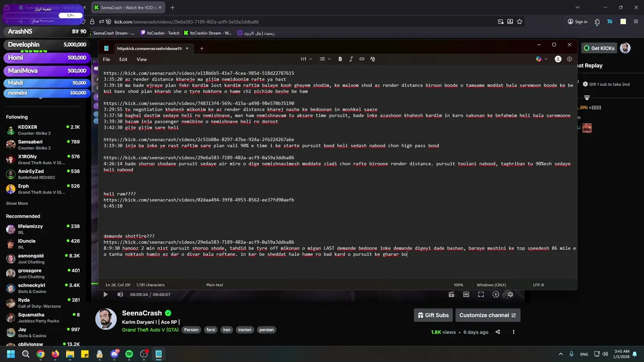This screenshot has width=644, height=362.
Task: Show hidden system tray icons
Action: tap(560, 354)
